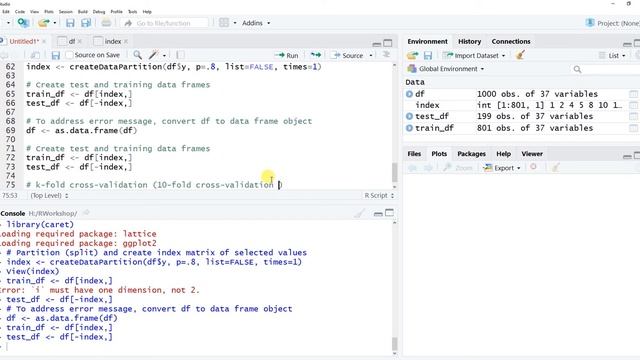Viewport: 640px width, 360px height.
Task: Re-run previous code region icon
Action: (x=316, y=55)
